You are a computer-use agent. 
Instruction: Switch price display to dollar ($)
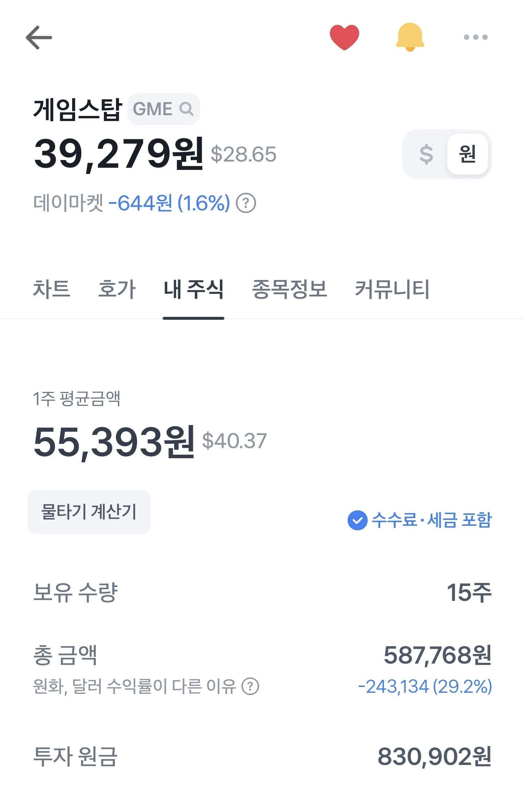(x=426, y=154)
